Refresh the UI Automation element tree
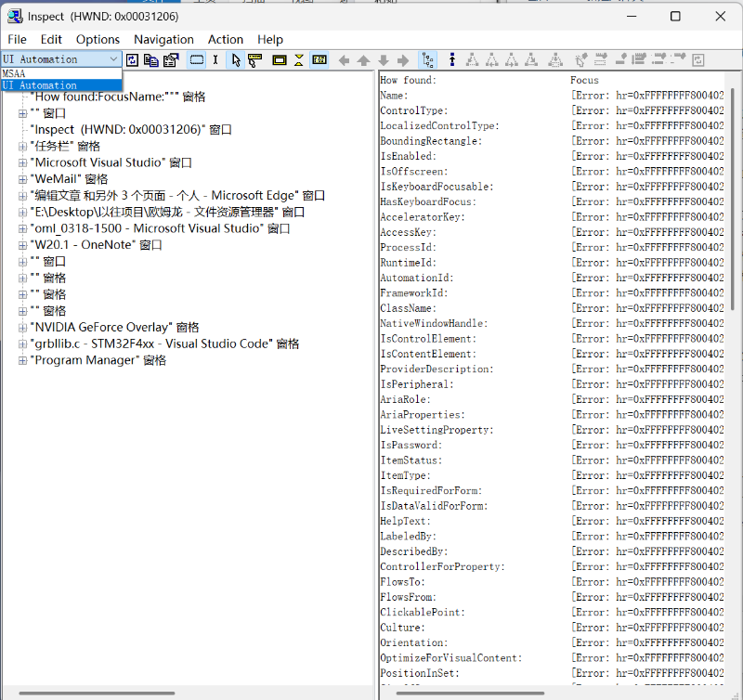The height and width of the screenshot is (700, 743). click(x=131, y=58)
